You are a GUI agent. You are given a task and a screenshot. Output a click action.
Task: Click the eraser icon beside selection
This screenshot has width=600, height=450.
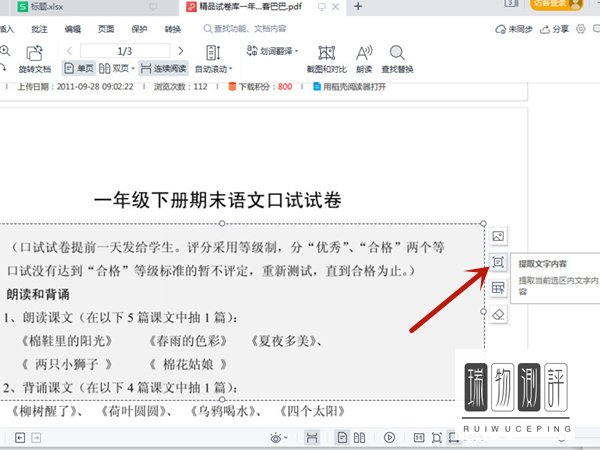tap(498, 315)
